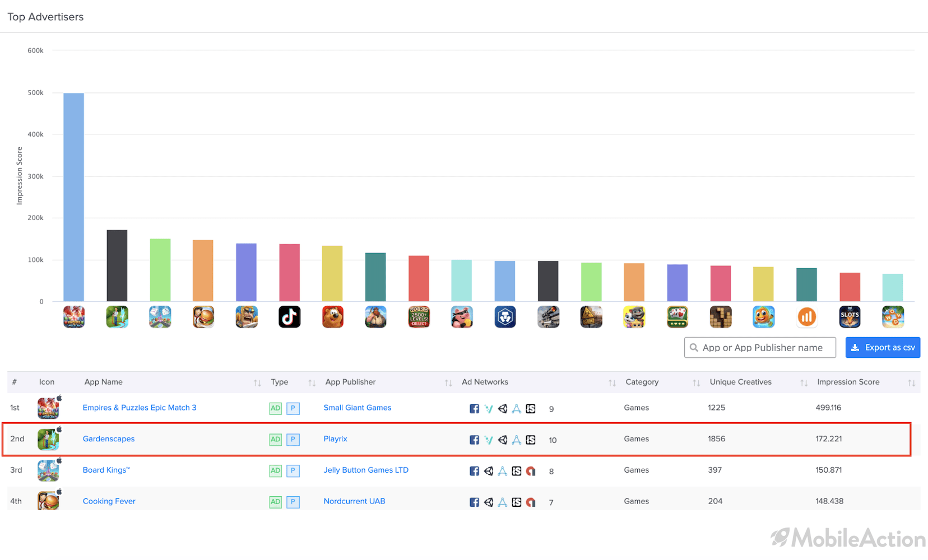Click the Top Advertisers heading
Screen dimensions: 928x560
coord(45,17)
